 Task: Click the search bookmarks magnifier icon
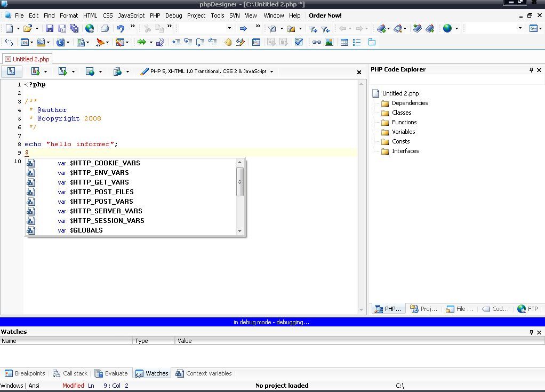398,28
